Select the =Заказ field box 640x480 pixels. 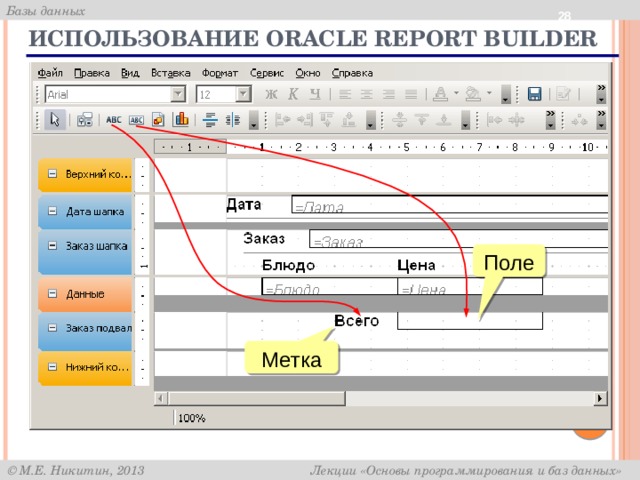pos(459,239)
